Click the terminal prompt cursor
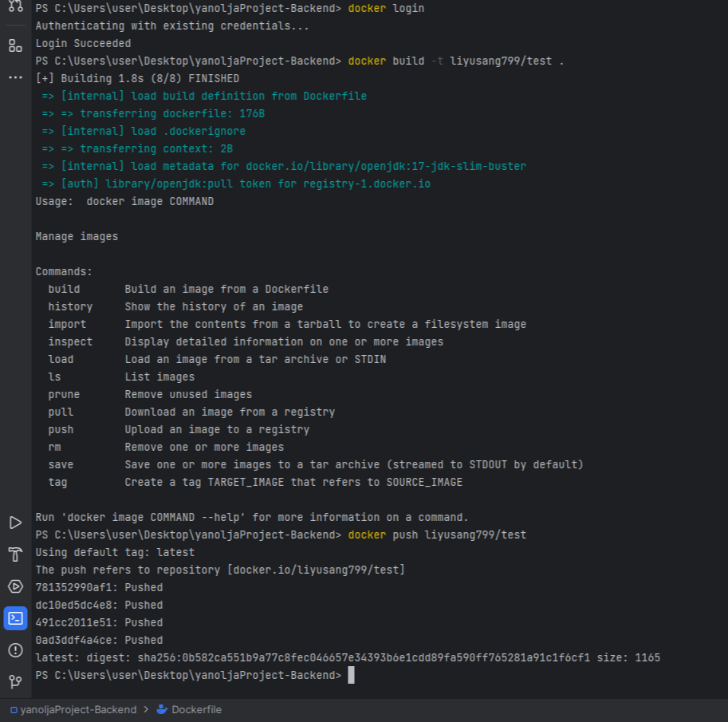This screenshot has width=728, height=722. pos(351,675)
